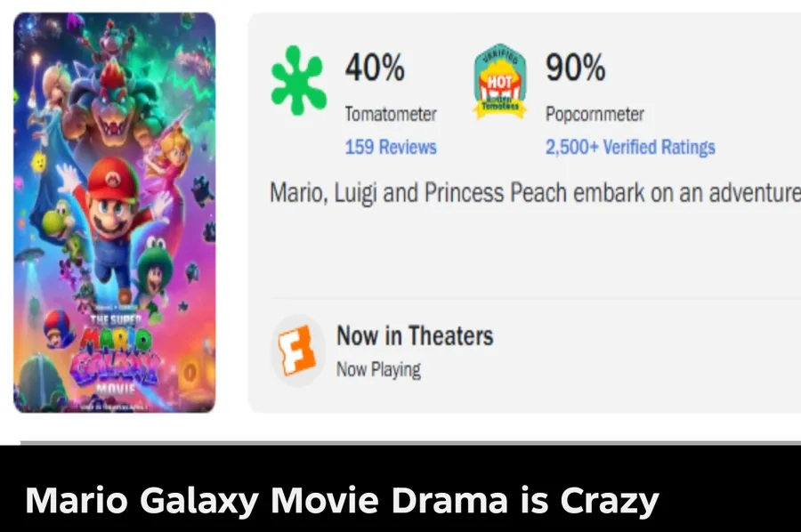Image resolution: width=801 pixels, height=532 pixels.
Task: Click the Now Playing status text
Action: tap(378, 368)
